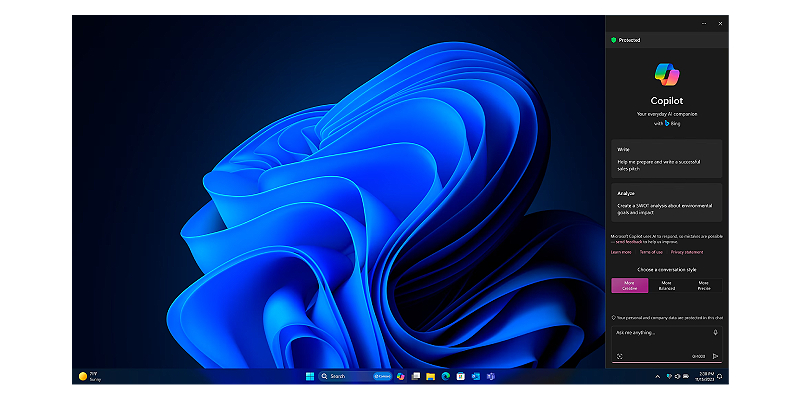Open Outlook from the taskbar

click(476, 376)
